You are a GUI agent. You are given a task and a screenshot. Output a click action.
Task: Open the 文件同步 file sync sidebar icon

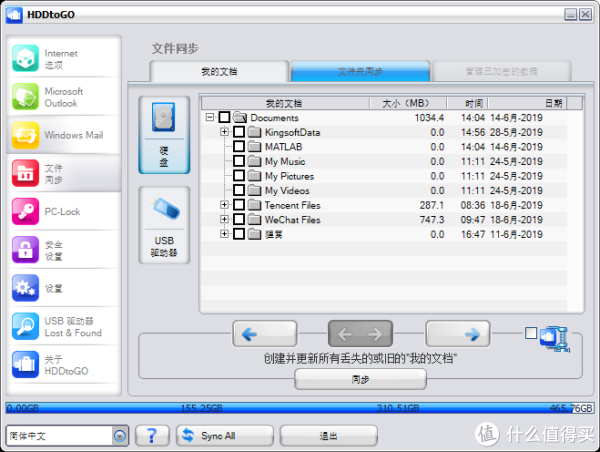tap(25, 173)
